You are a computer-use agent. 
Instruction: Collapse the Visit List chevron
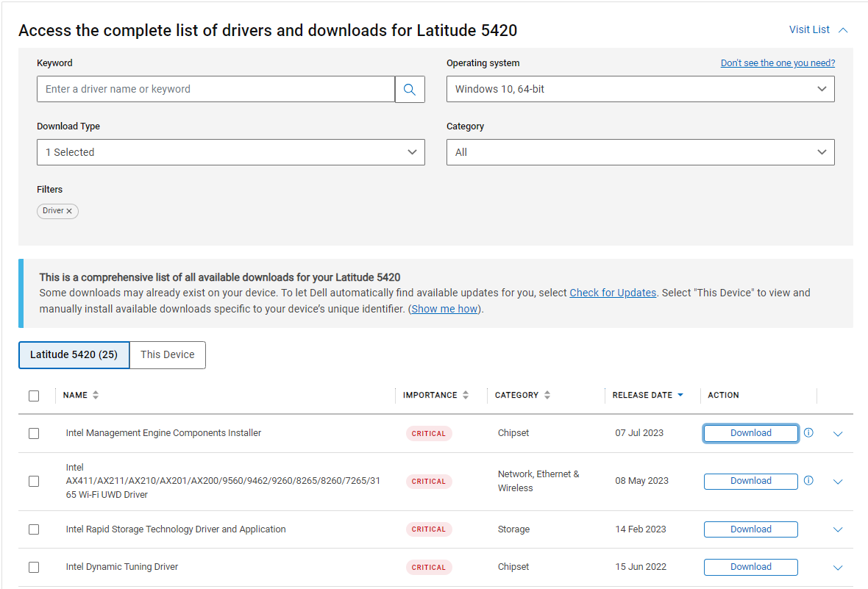[x=843, y=30]
